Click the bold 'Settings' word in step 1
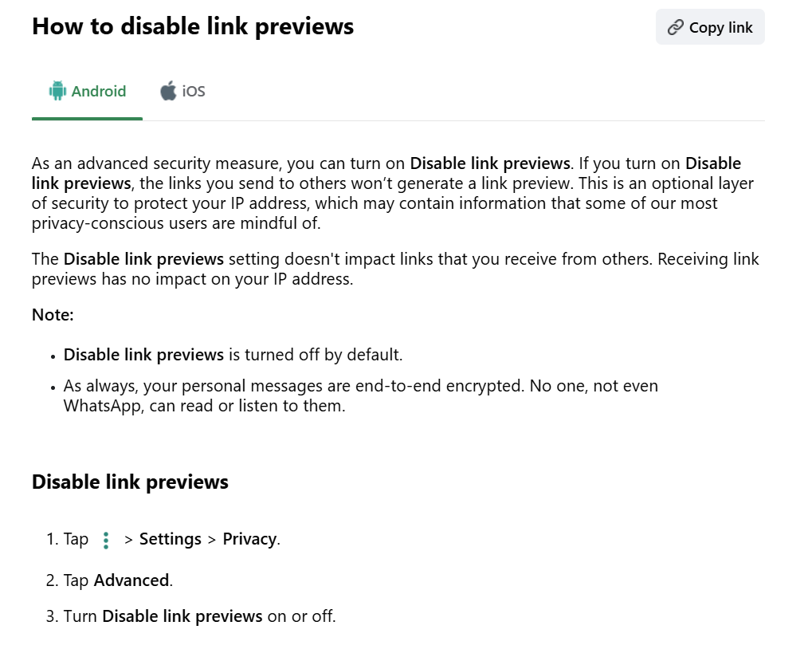This screenshot has width=812, height=653. click(171, 539)
